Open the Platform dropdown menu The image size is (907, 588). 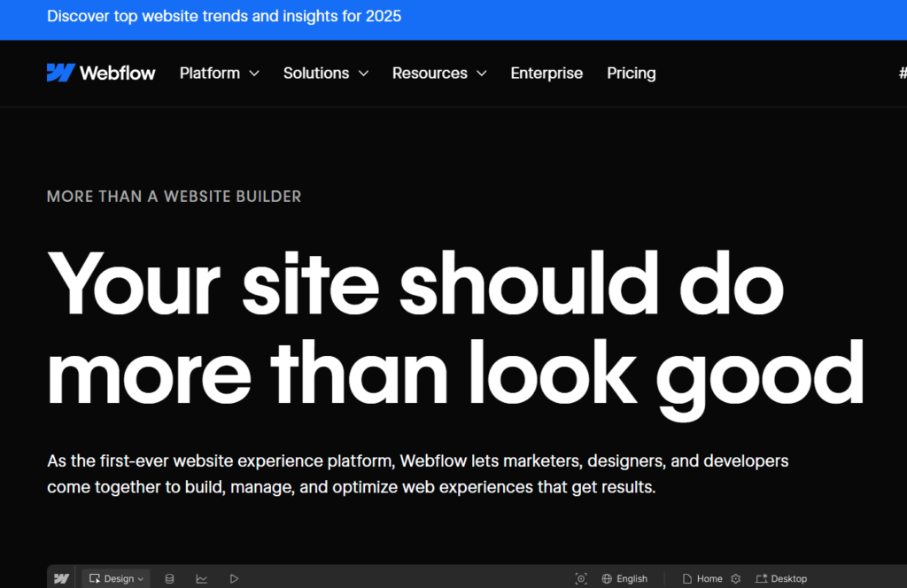pyautogui.click(x=220, y=73)
